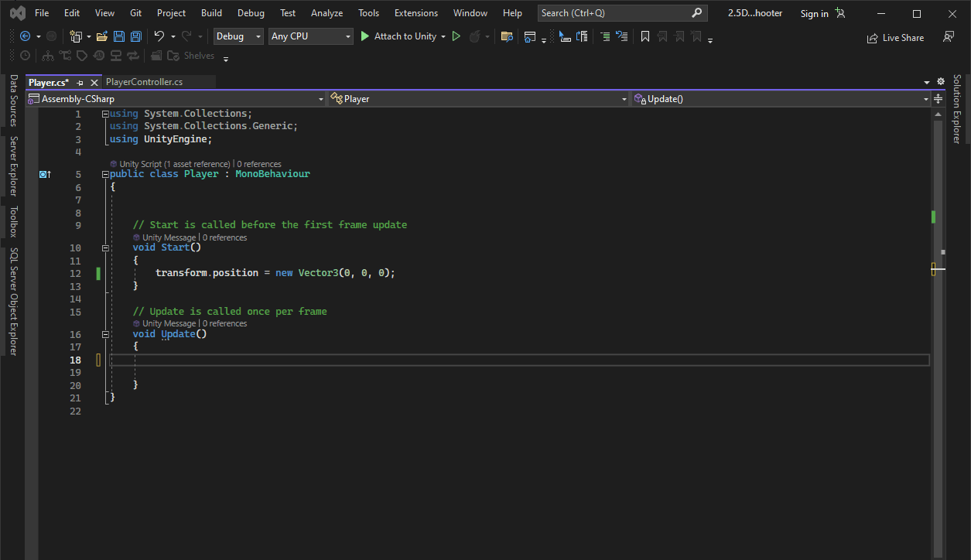The width and height of the screenshot is (971, 560).
Task: Click the Navigate Backward arrow icon
Action: click(x=25, y=36)
